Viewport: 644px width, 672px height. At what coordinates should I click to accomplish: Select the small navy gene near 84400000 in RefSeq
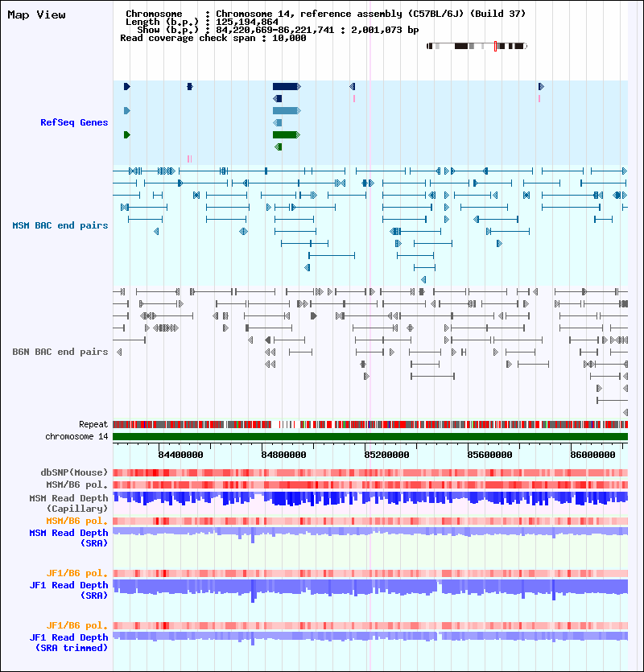(190, 87)
